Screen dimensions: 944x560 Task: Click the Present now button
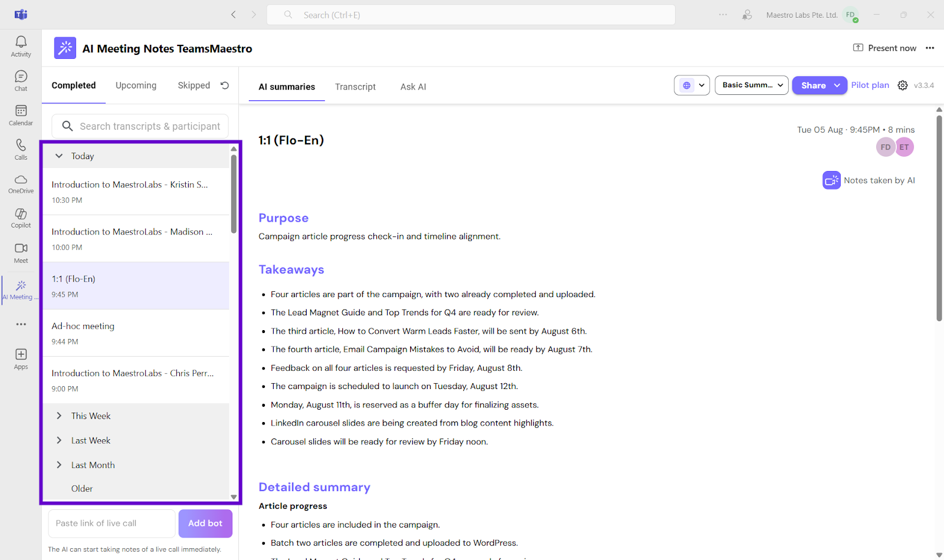pyautogui.click(x=885, y=48)
